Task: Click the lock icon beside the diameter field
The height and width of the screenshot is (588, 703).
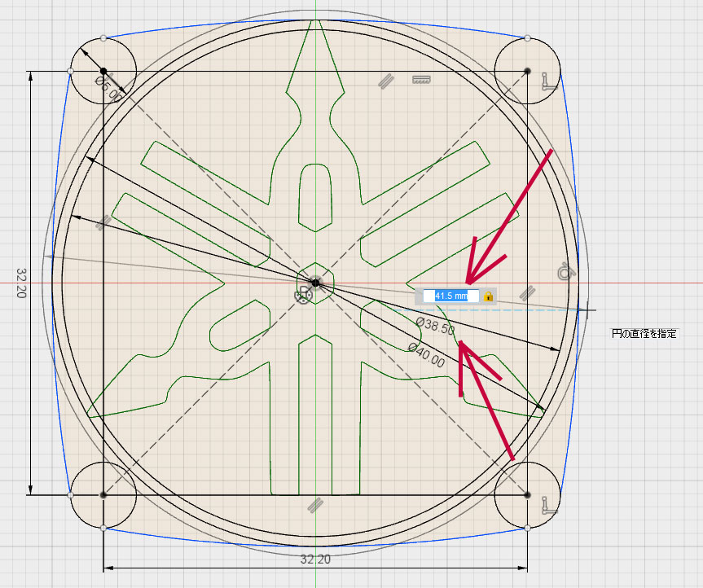Action: [x=488, y=296]
